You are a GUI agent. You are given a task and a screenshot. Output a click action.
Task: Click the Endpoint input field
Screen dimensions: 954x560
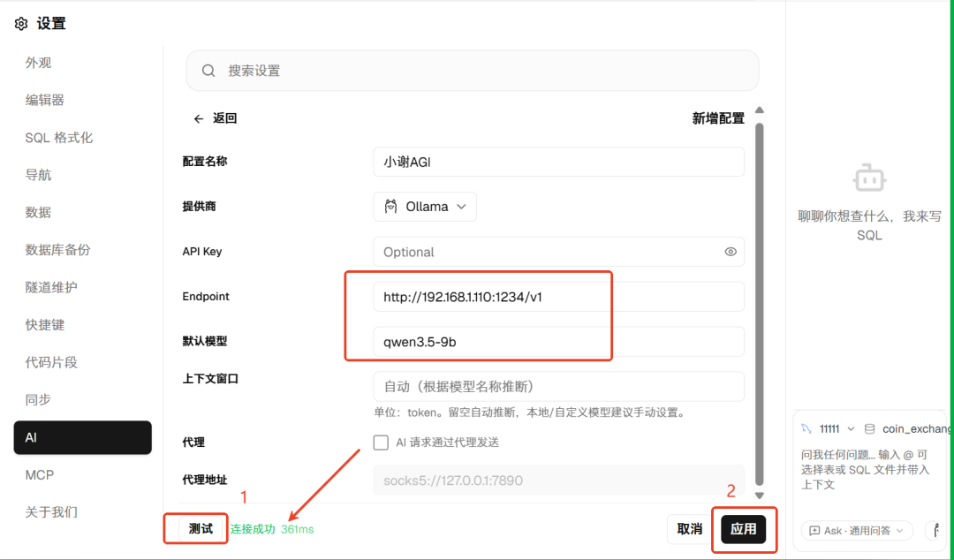558,297
